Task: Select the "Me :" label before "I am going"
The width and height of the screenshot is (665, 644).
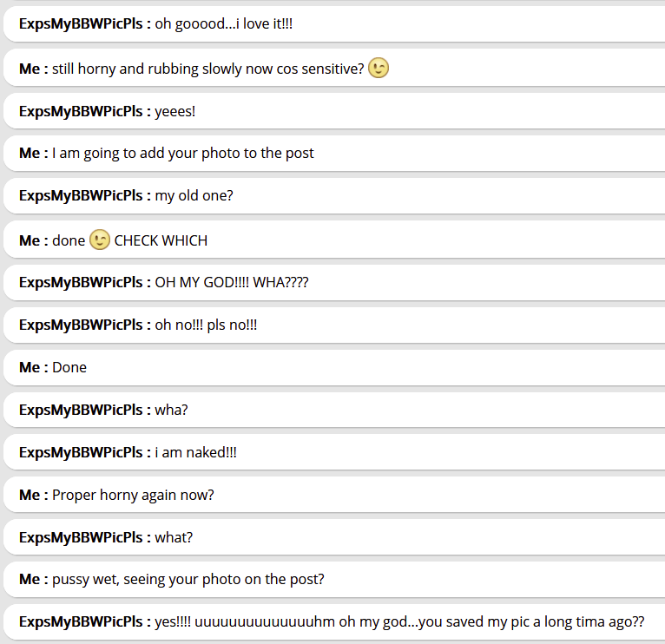Action: coord(33,153)
